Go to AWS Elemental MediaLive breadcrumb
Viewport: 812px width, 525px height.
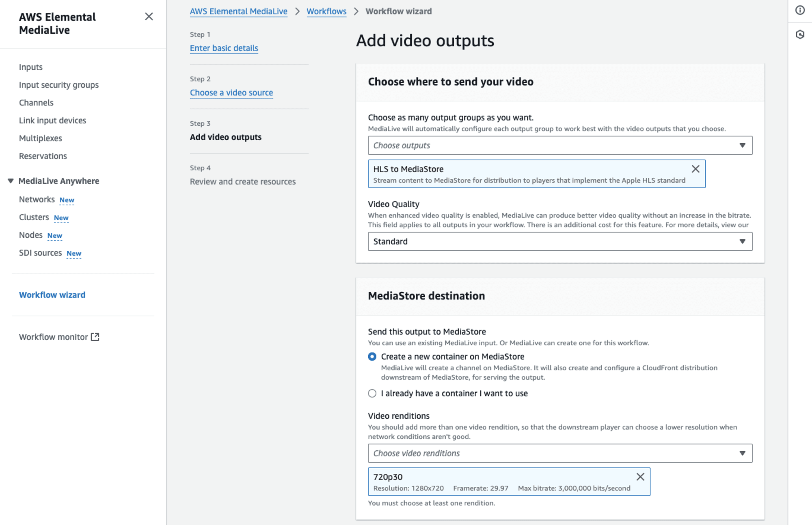click(x=239, y=11)
